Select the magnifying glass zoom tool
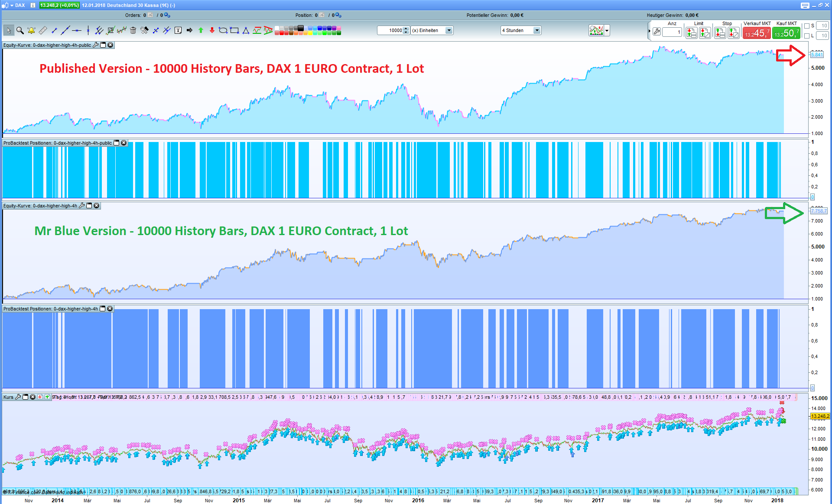The width and height of the screenshot is (832, 504). pyautogui.click(x=20, y=30)
